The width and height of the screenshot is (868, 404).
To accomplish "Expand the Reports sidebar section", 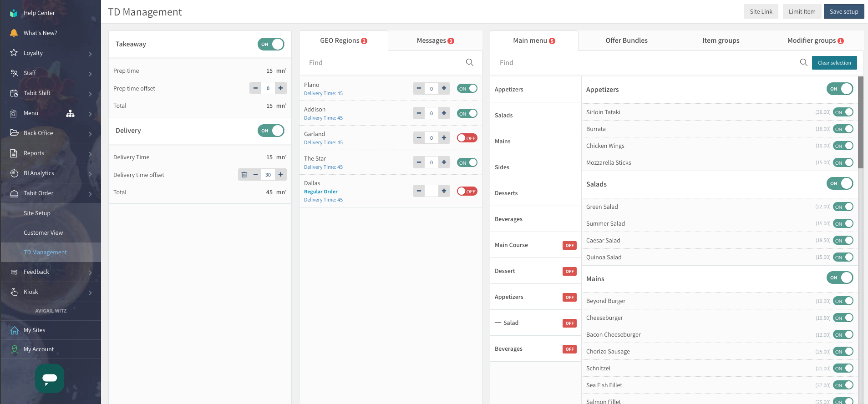I will coord(90,153).
